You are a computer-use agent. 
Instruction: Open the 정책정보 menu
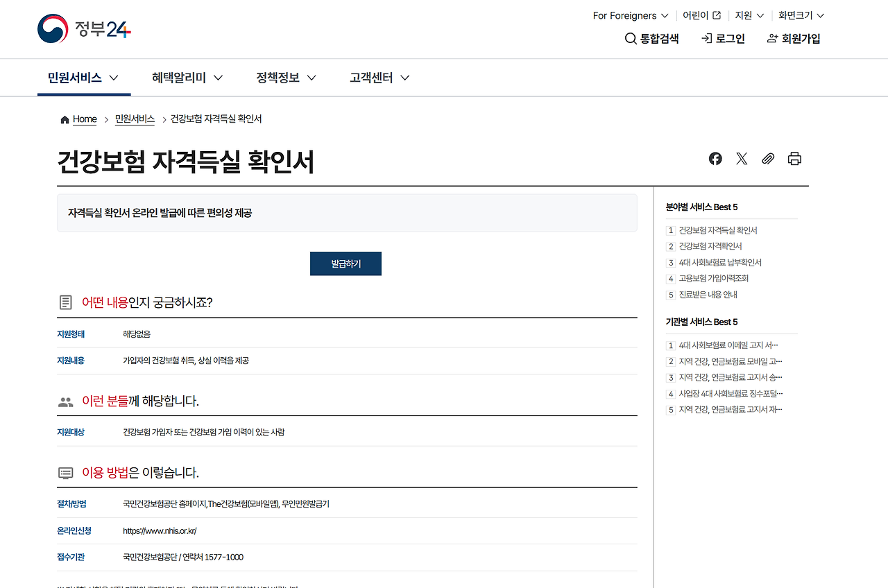(x=286, y=78)
